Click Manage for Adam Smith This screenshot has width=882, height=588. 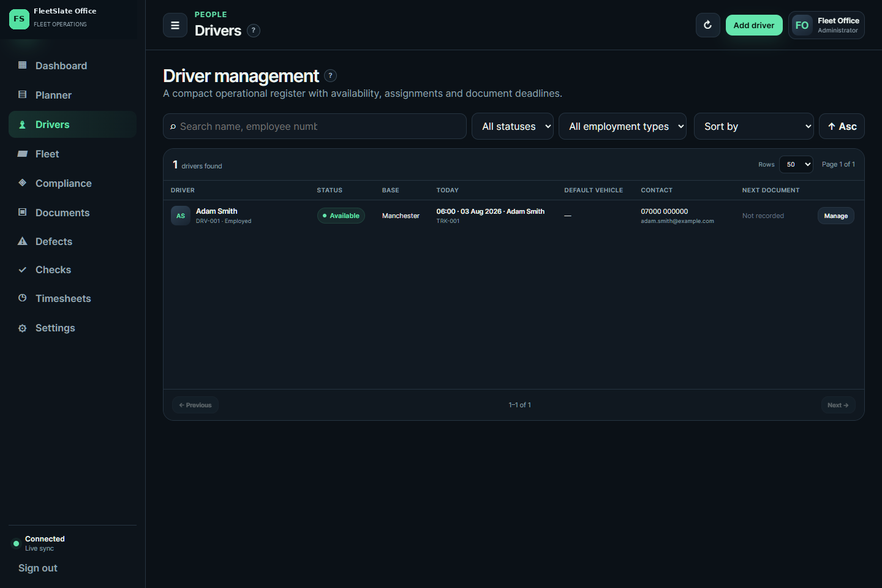pos(835,216)
